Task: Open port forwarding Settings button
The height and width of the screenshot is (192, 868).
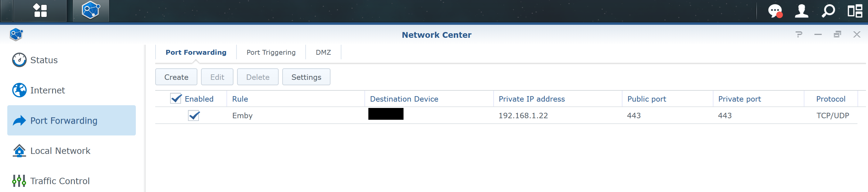Action: click(x=306, y=77)
